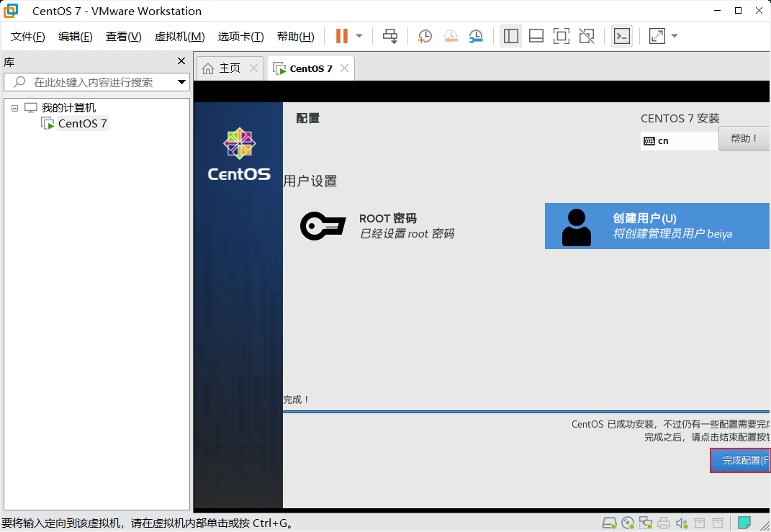The image size is (771, 532).
Task: Click the 完成配置 button
Action: pos(741,460)
